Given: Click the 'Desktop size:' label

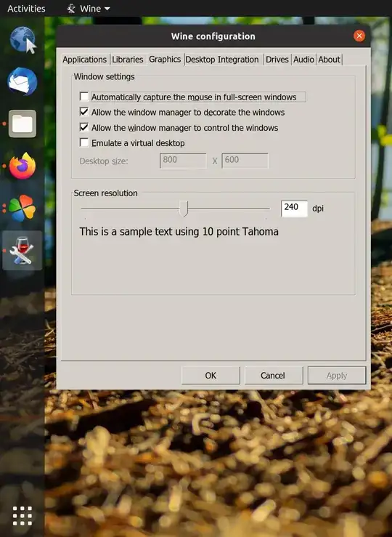Looking at the screenshot, I should (x=104, y=161).
